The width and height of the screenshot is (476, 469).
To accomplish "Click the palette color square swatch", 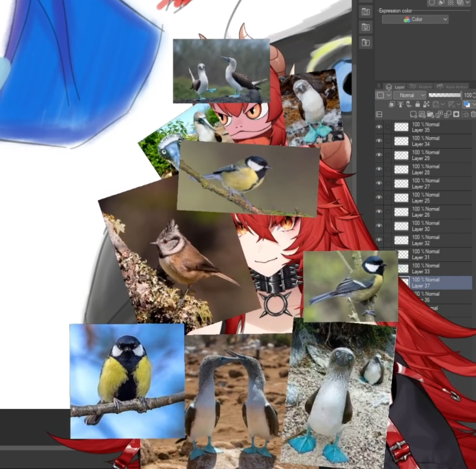I will click(x=380, y=95).
